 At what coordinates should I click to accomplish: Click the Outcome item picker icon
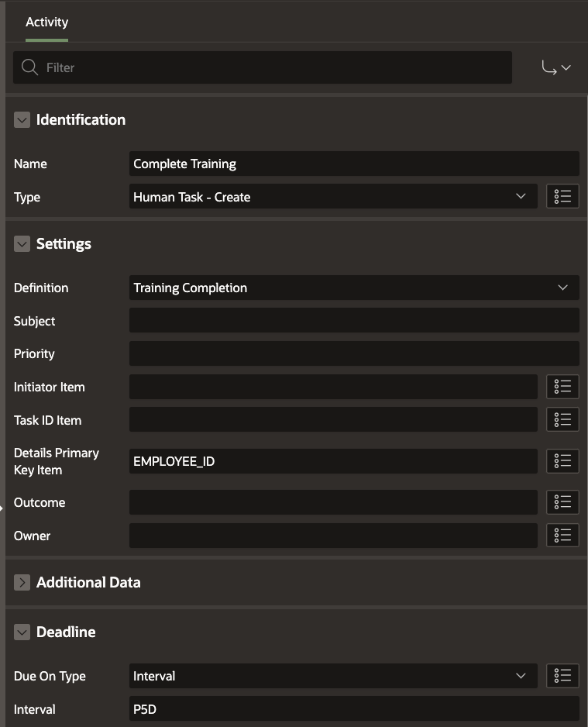pyautogui.click(x=563, y=502)
